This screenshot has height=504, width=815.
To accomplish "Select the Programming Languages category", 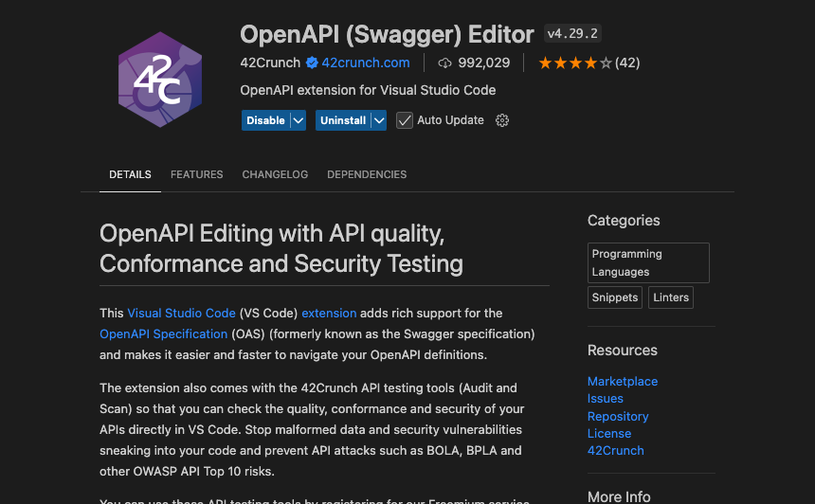I will tap(648, 263).
